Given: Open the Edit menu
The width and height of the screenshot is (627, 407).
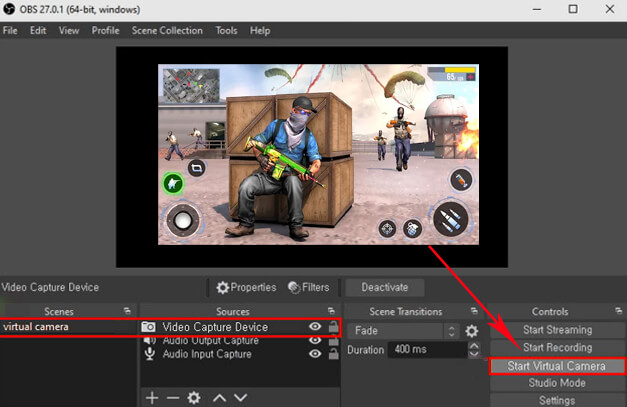Looking at the screenshot, I should coord(38,30).
